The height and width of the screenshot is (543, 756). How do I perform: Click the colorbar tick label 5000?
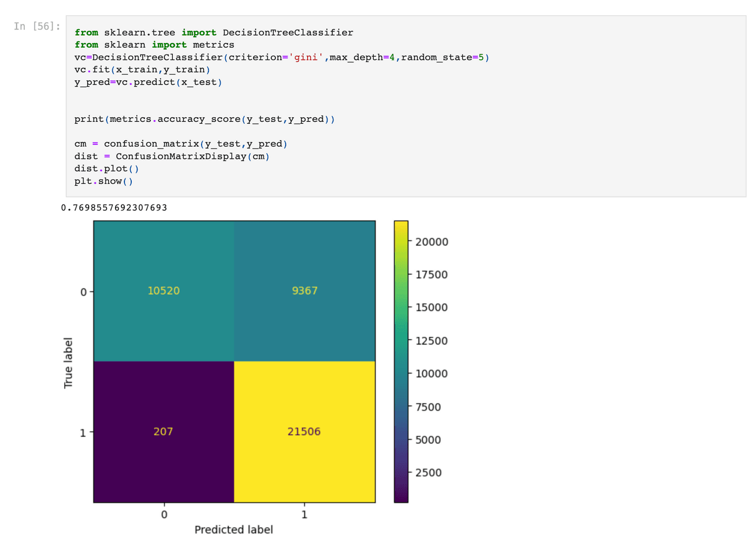click(x=428, y=440)
